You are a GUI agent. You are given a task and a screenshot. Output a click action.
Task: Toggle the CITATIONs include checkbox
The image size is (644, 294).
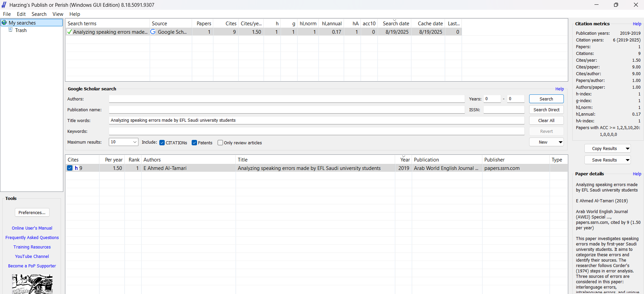162,143
